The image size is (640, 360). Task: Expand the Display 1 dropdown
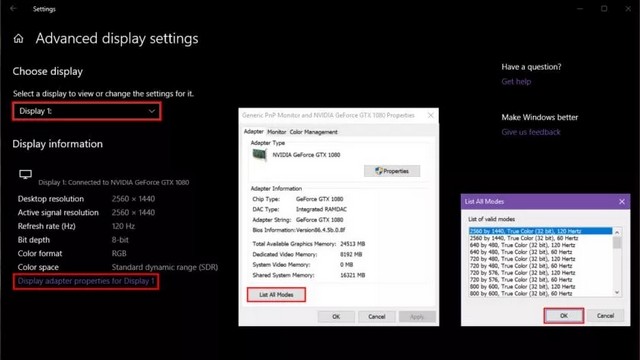coord(87,111)
